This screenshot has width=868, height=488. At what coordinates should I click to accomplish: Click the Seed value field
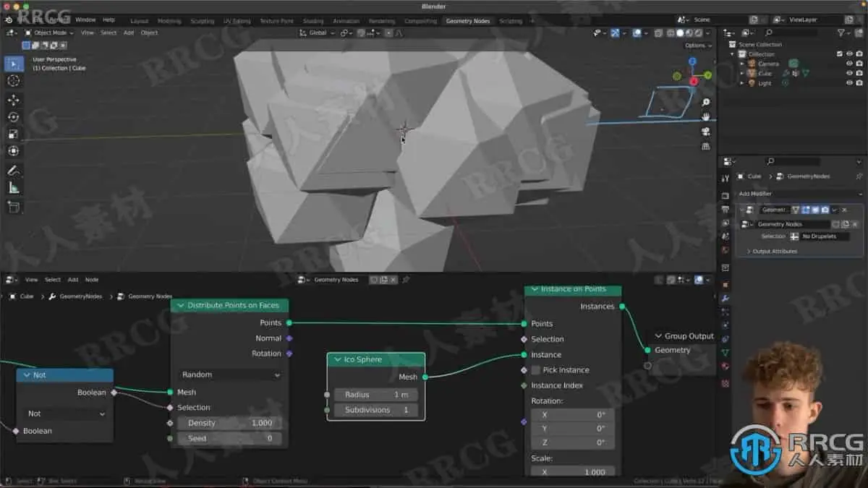[x=229, y=438]
